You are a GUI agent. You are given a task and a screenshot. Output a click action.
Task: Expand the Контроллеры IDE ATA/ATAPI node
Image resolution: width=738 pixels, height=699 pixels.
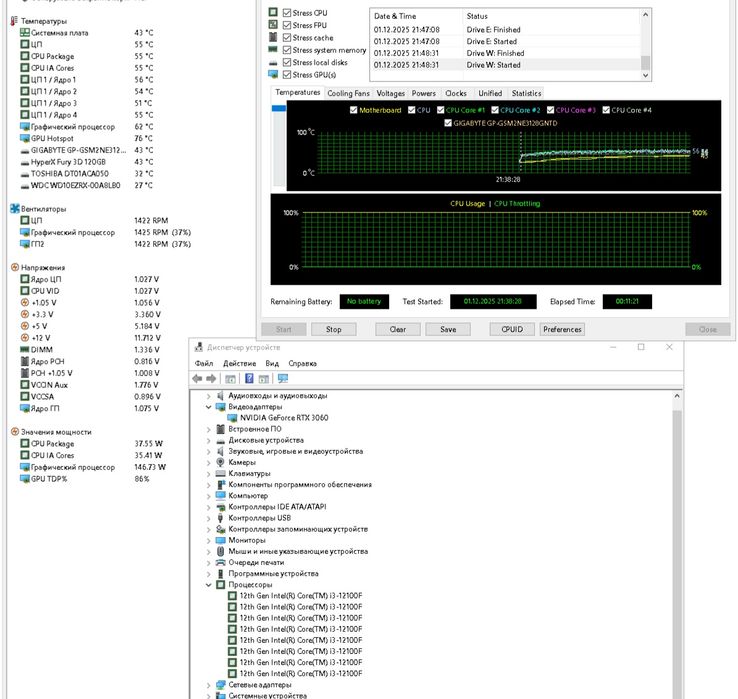click(x=209, y=507)
